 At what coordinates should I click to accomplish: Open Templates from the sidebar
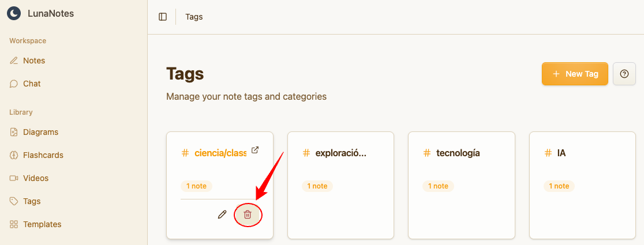42,224
